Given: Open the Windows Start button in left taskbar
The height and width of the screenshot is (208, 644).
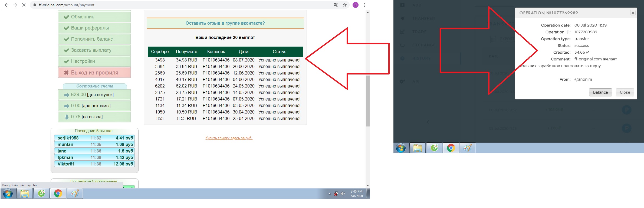Looking at the screenshot, I should pyautogui.click(x=8, y=194).
